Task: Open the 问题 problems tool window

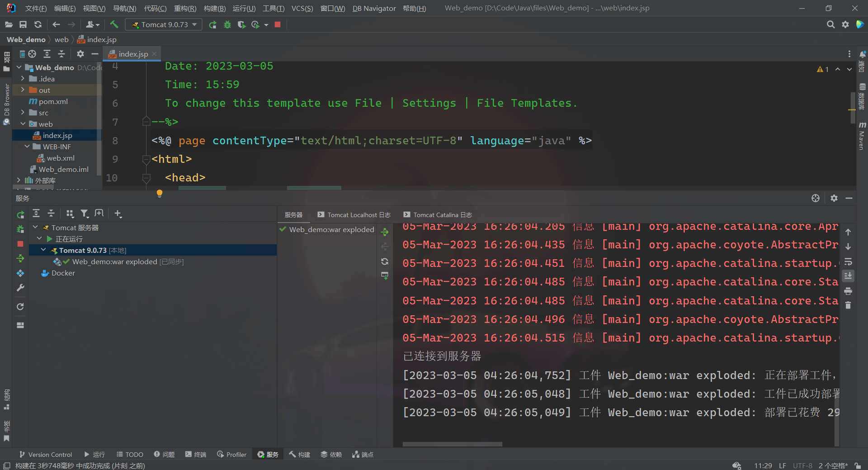Action: [164, 454]
